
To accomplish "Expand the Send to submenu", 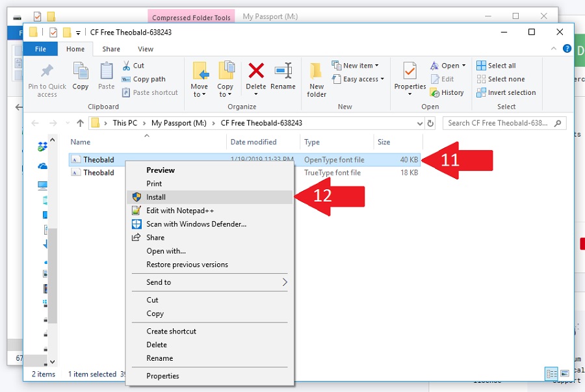I will tap(209, 282).
